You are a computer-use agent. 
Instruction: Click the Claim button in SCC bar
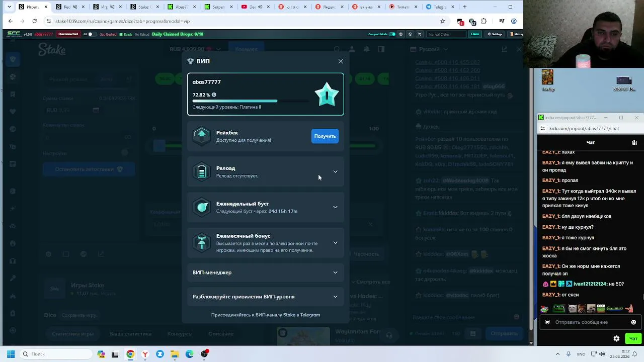(474, 34)
